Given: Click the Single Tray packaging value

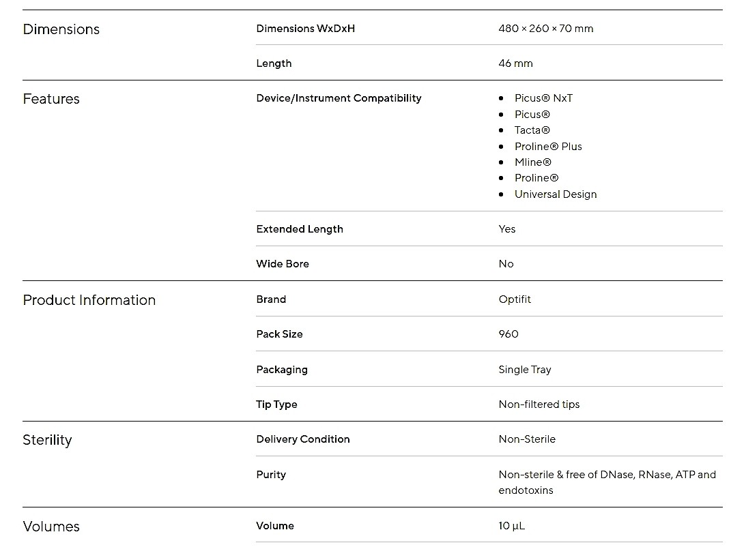Looking at the screenshot, I should 525,370.
